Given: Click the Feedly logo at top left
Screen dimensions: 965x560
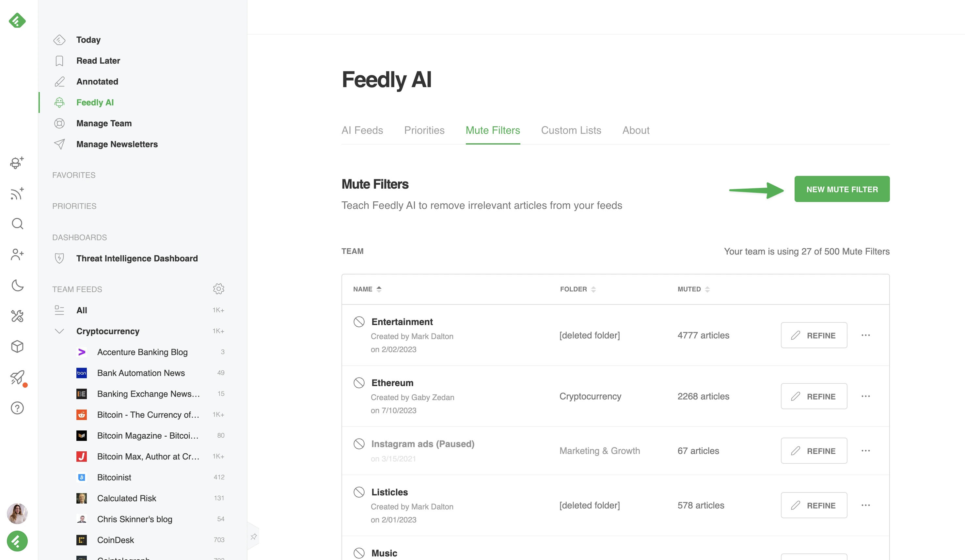Looking at the screenshot, I should pos(17,20).
